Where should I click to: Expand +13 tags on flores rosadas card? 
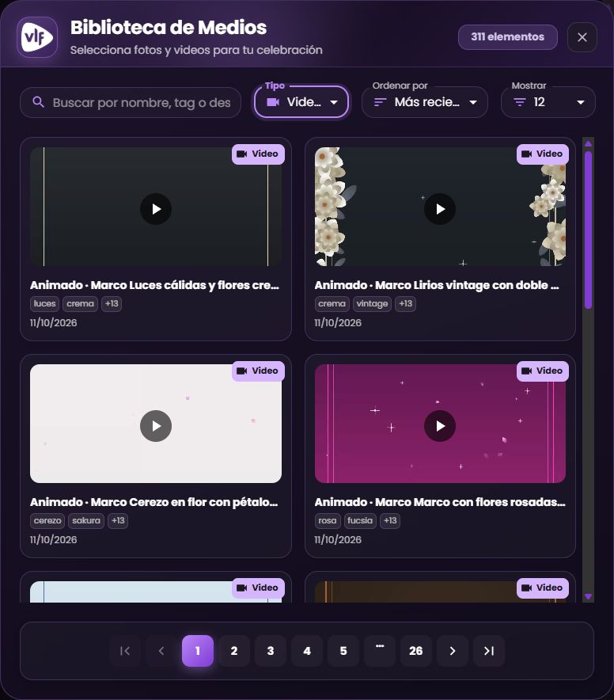[390, 520]
